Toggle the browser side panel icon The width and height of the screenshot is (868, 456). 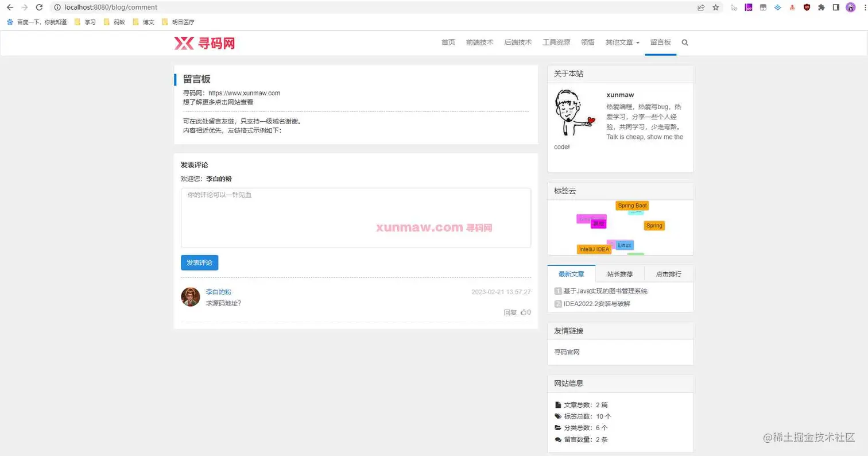pyautogui.click(x=836, y=7)
